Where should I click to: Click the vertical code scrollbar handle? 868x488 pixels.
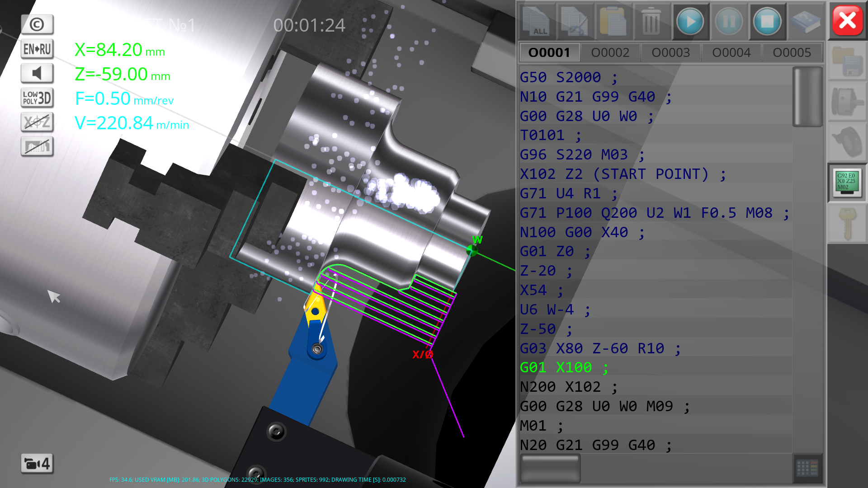pyautogui.click(x=807, y=97)
